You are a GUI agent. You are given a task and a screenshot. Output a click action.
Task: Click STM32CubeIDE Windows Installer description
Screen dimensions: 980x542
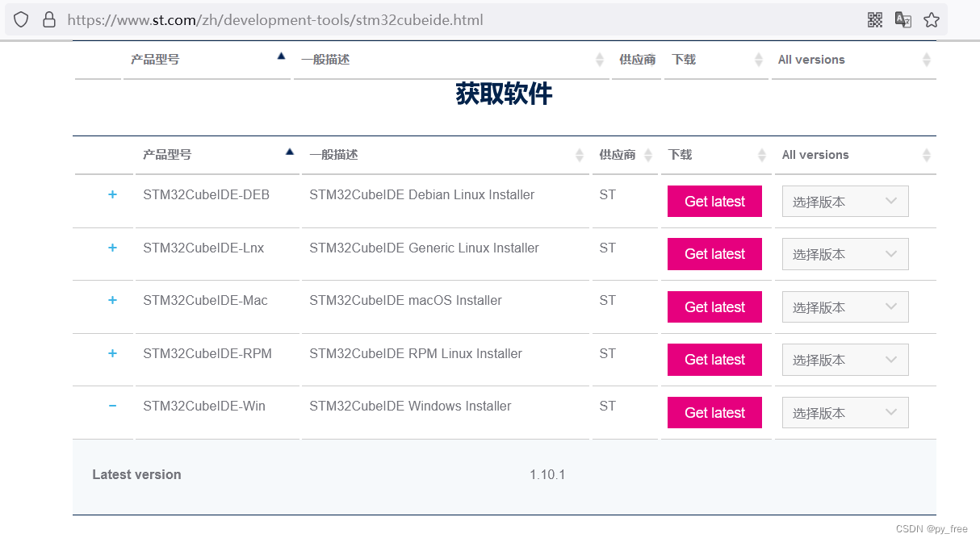coord(410,406)
